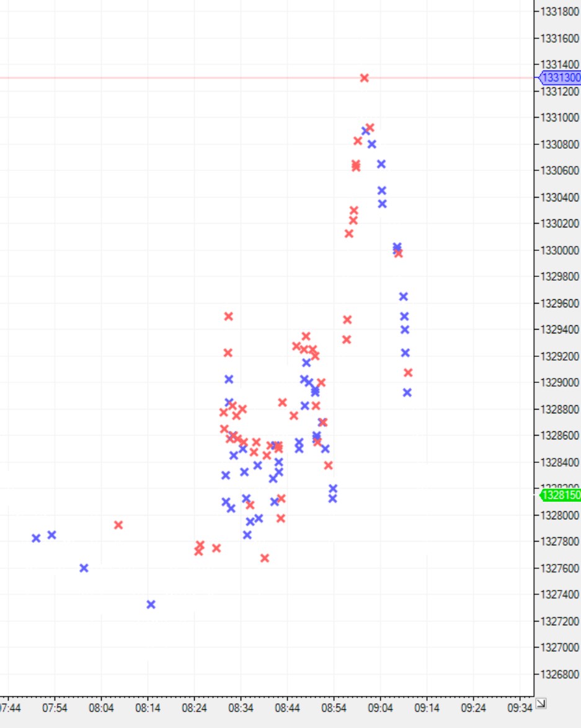Click the 1330200 price axis label
Screen dimensions: 581x728
coord(560,223)
